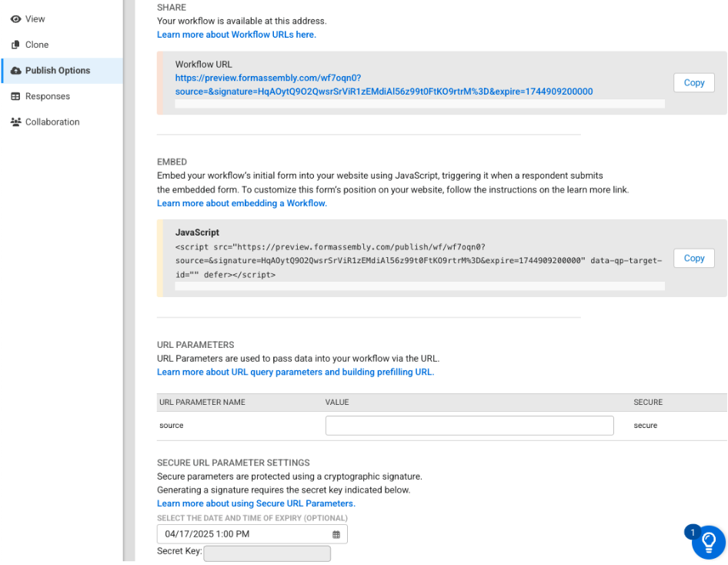The width and height of the screenshot is (728, 565).
Task: Click the Responses table icon
Action: (x=15, y=97)
